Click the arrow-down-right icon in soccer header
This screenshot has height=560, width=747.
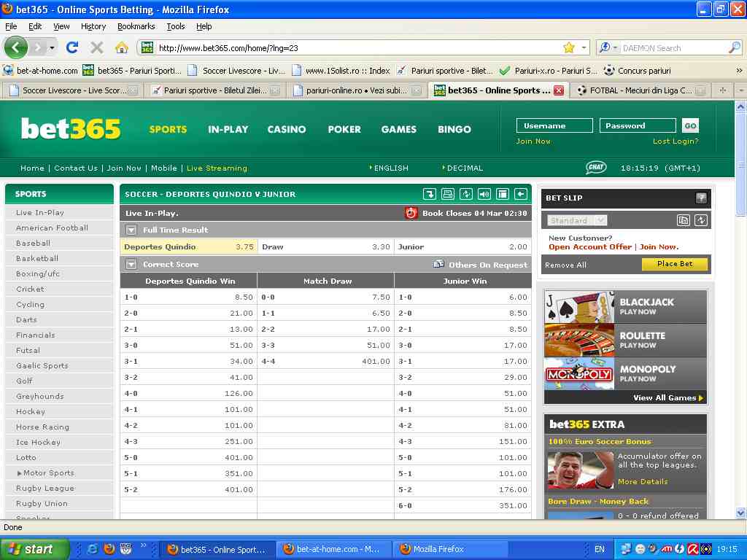click(x=429, y=194)
